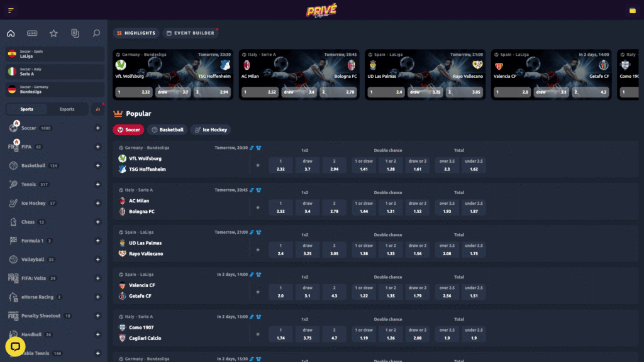
Task: Open Soccer sport icon in sidebar
Action: [13, 128]
